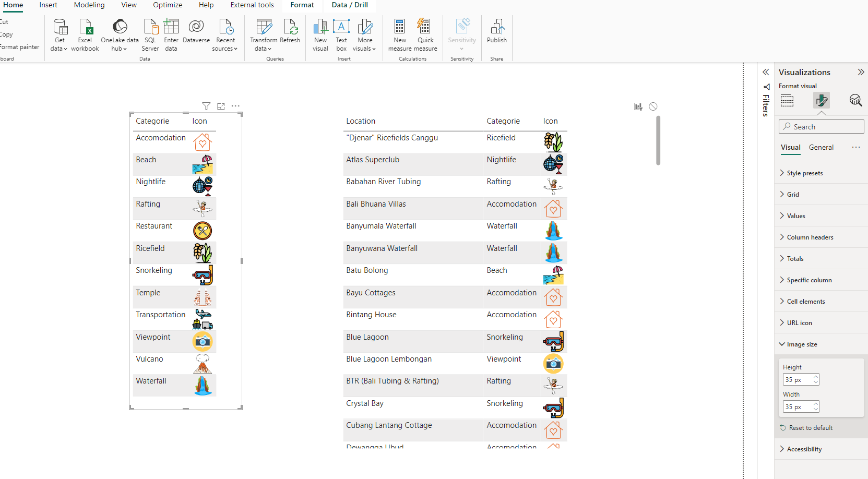Import data from an Excel workbook
The width and height of the screenshot is (868, 479).
(85, 34)
